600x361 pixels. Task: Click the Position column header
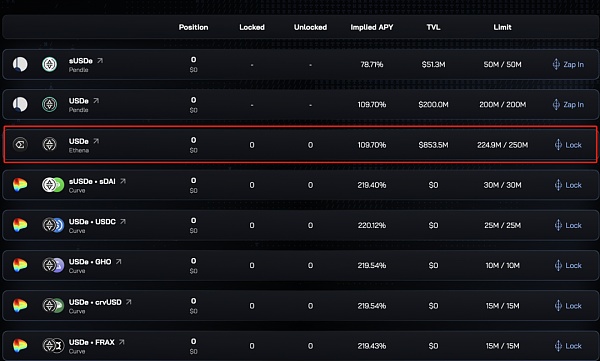coord(193,27)
